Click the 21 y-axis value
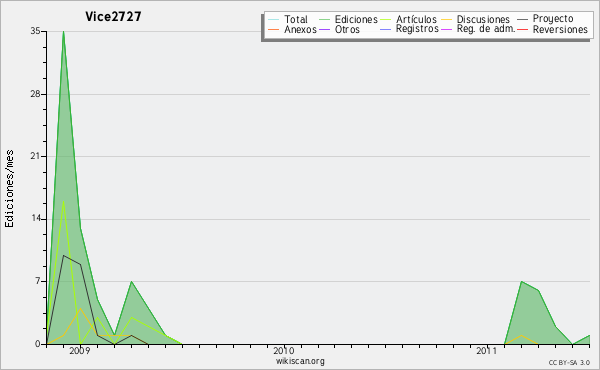 pyautogui.click(x=35, y=156)
